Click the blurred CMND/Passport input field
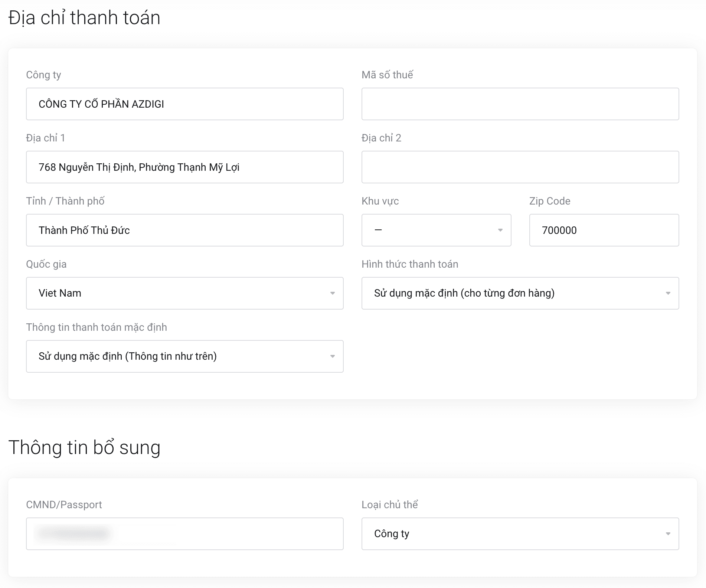The width and height of the screenshot is (706, 588). 184,534
